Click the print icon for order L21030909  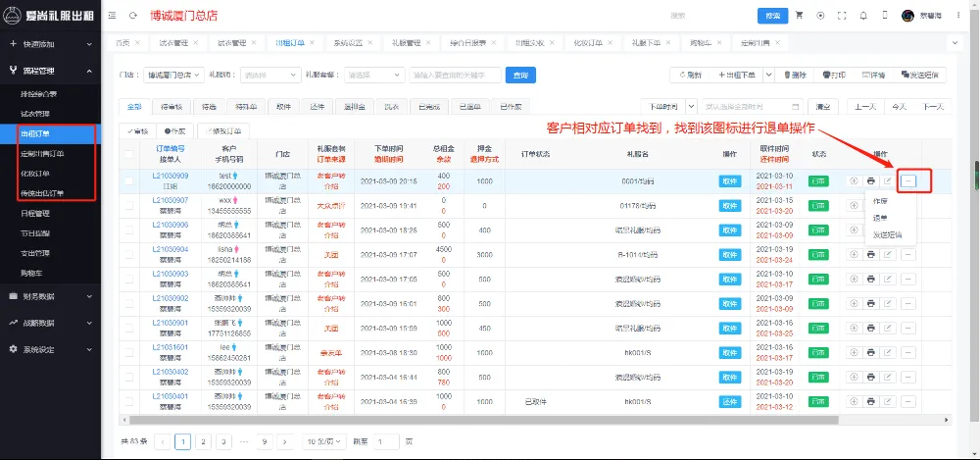click(x=870, y=181)
